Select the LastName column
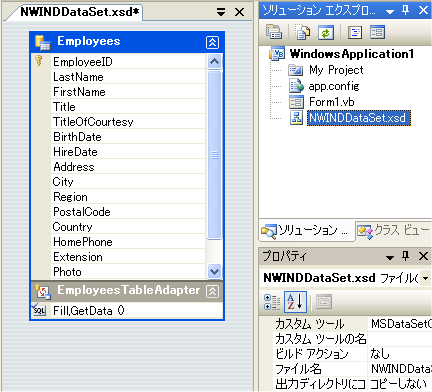This screenshot has height=392, width=432. coord(128,77)
